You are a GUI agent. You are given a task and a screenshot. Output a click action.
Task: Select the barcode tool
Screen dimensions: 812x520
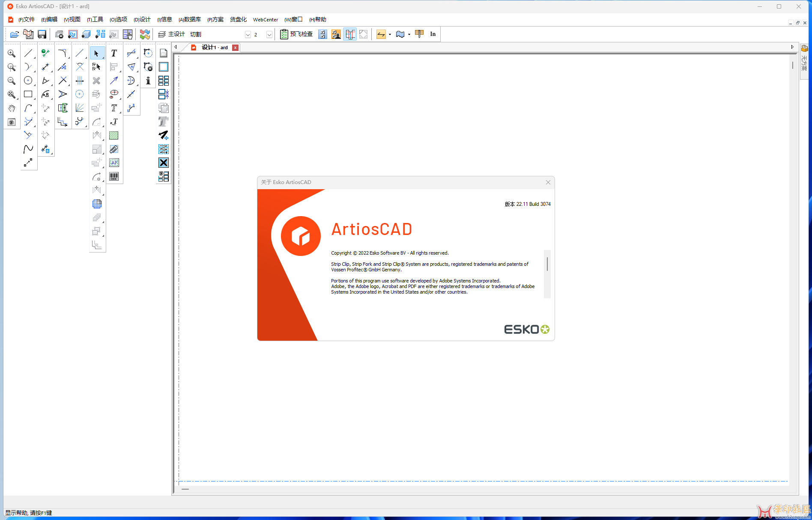[114, 176]
